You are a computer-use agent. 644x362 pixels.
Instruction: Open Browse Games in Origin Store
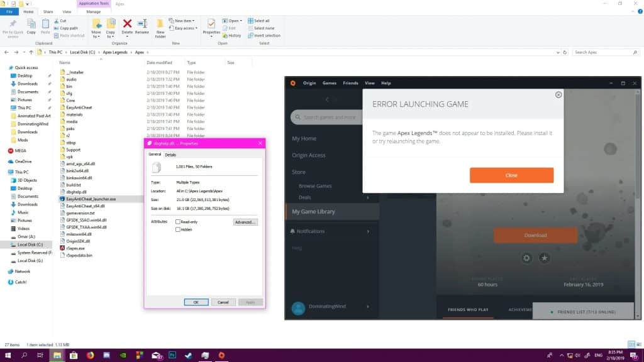click(315, 186)
